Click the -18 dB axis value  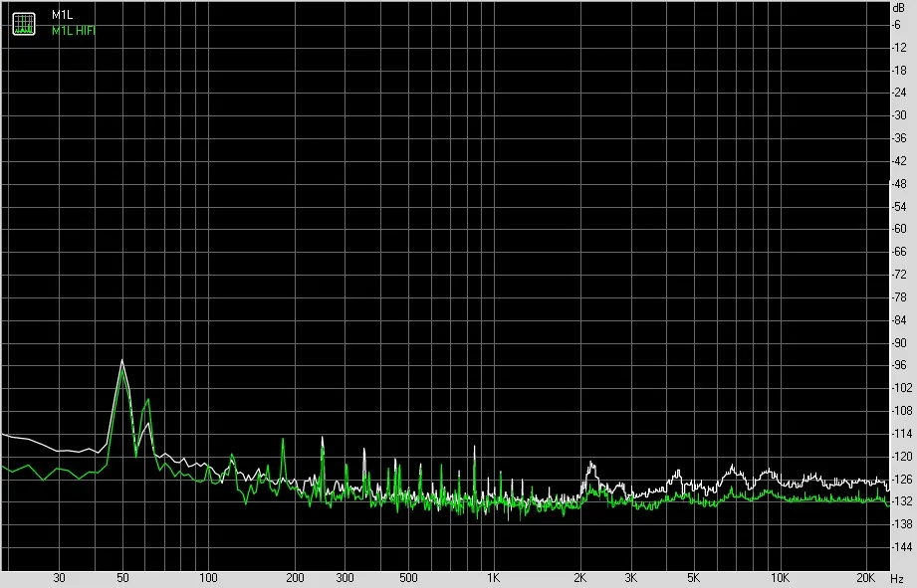coord(898,70)
